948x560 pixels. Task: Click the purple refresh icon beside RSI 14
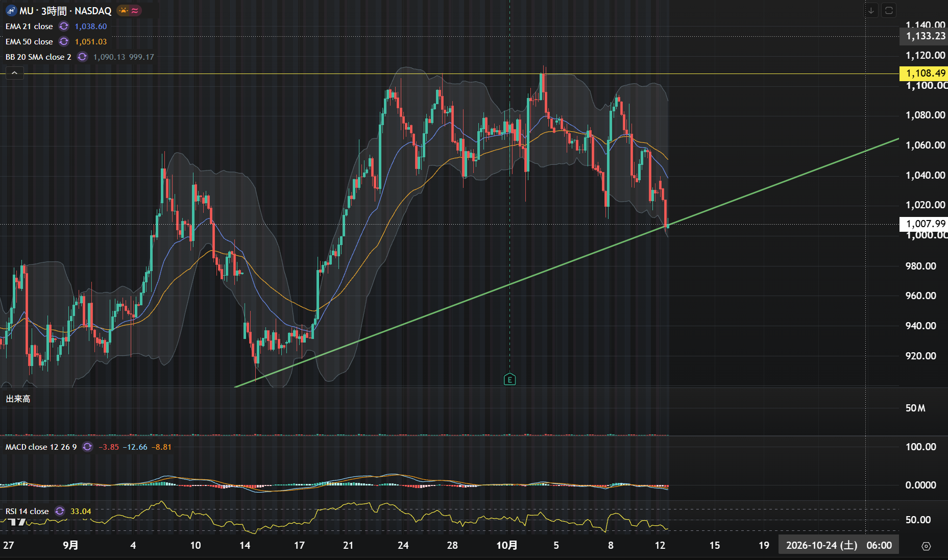click(60, 511)
